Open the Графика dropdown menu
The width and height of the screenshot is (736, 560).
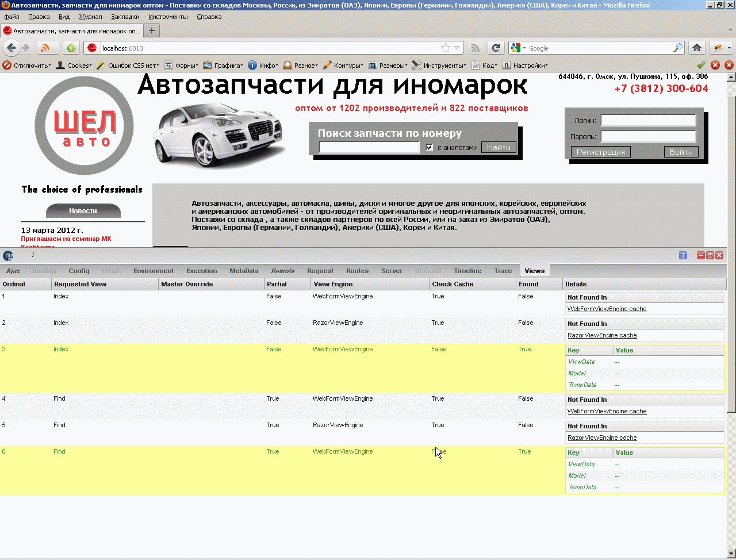(x=223, y=66)
